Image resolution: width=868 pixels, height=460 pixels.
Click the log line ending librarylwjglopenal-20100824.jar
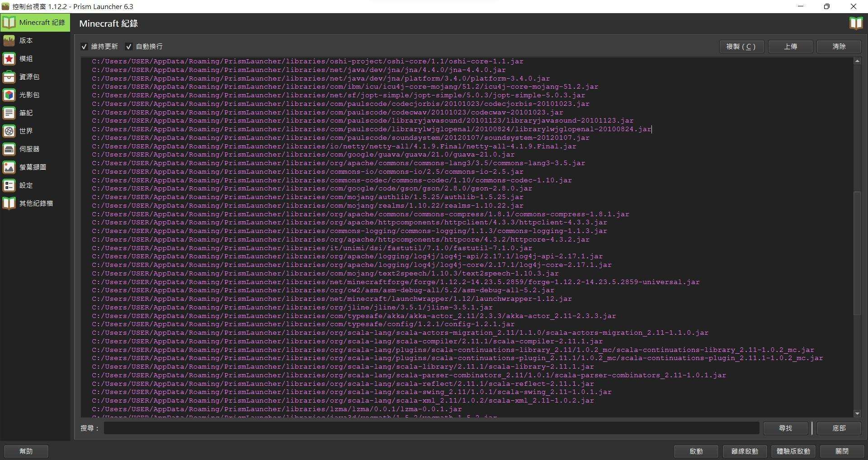[x=371, y=129]
